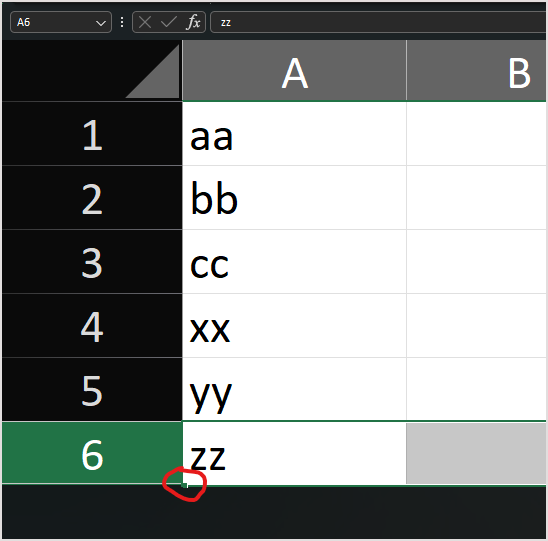548x541 pixels.
Task: Select the cell containing yy
Action: pyautogui.click(x=294, y=389)
